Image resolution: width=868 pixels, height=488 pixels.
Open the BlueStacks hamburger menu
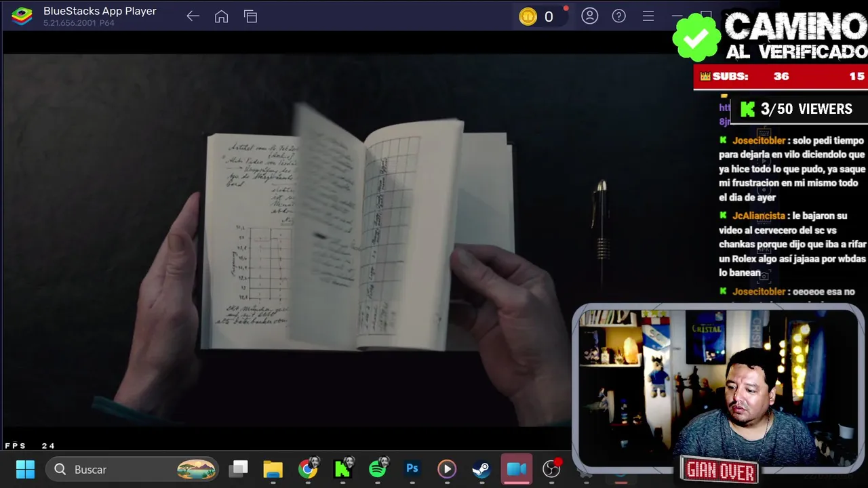[648, 16]
